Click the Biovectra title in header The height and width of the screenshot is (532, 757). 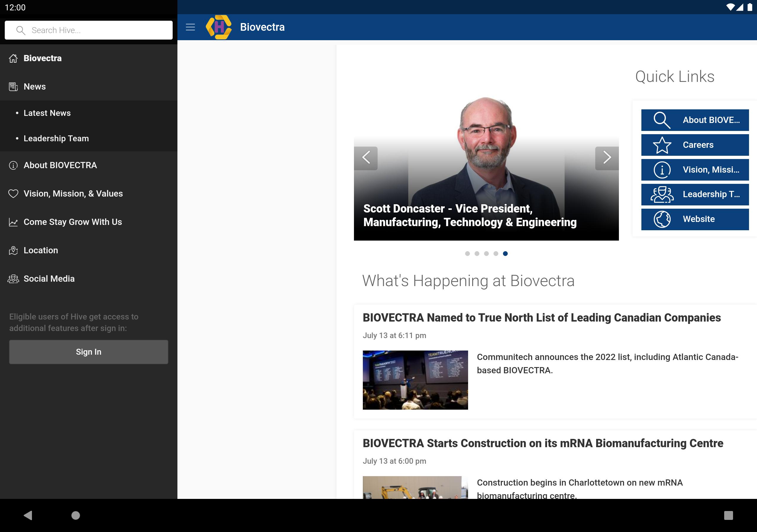tap(262, 27)
